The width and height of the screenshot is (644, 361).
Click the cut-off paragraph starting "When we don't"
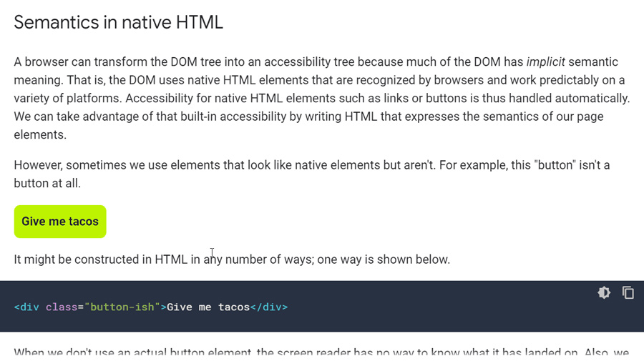321,353
